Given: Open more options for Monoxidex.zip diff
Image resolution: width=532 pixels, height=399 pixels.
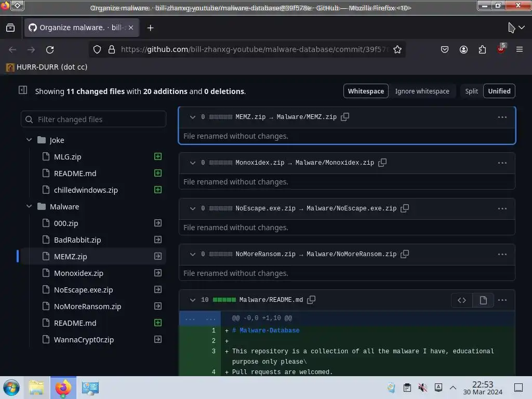Looking at the screenshot, I should pyautogui.click(x=502, y=163).
